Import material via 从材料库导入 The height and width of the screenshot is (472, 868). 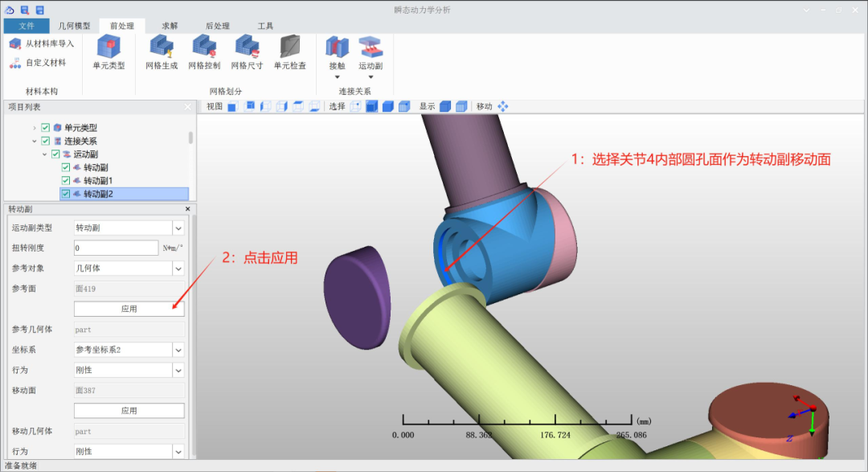pos(42,43)
